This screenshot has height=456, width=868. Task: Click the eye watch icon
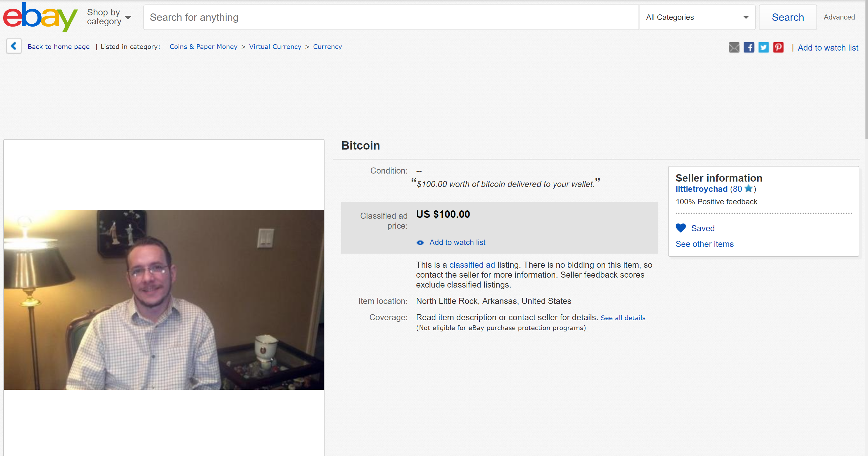(x=420, y=243)
